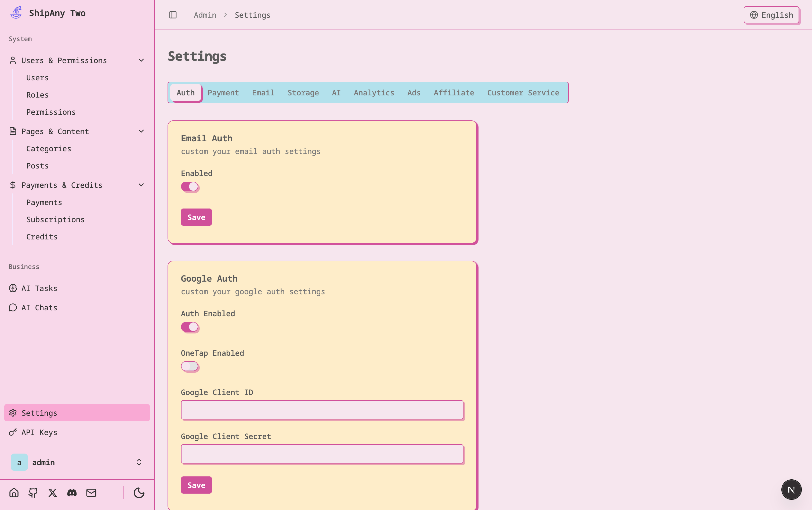The height and width of the screenshot is (510, 812).
Task: Enable the OneTap Enabled toggle
Action: (190, 366)
